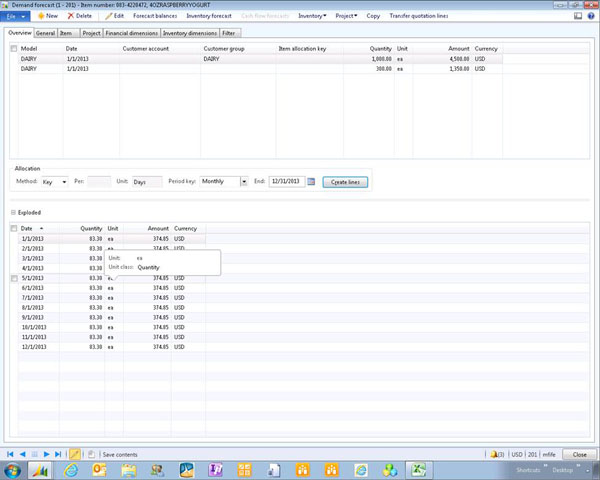Click the document handling icon in status bar

[91, 454]
